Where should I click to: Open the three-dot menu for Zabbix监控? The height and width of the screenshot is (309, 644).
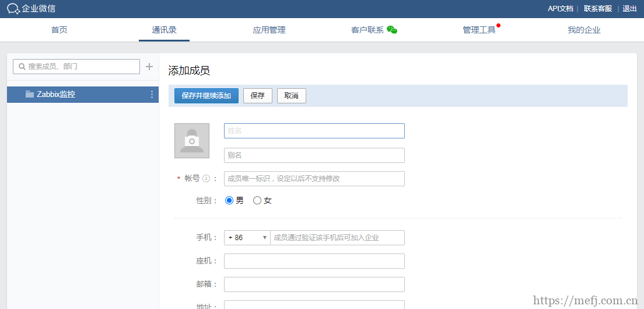152,95
